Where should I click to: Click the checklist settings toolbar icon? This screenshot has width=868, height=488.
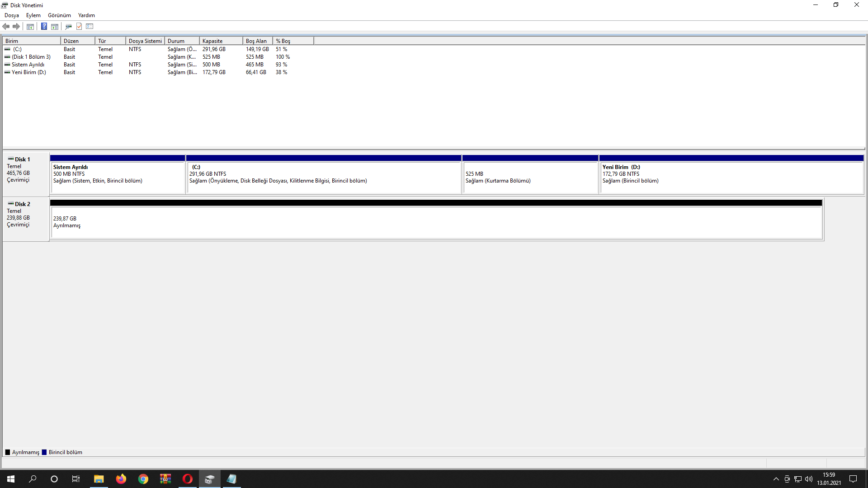click(x=90, y=27)
